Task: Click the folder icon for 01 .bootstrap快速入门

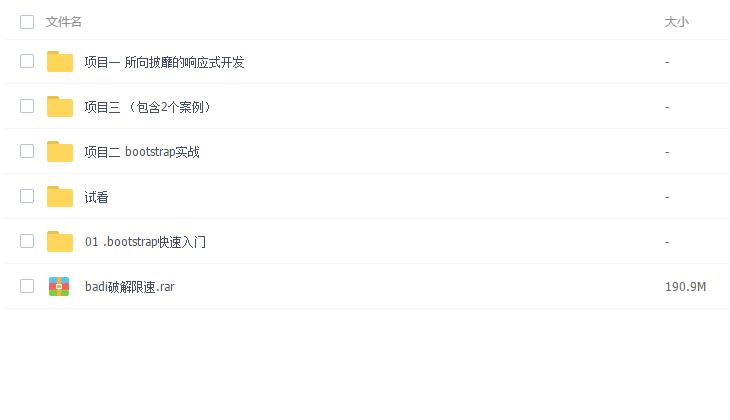Action: pyautogui.click(x=60, y=242)
